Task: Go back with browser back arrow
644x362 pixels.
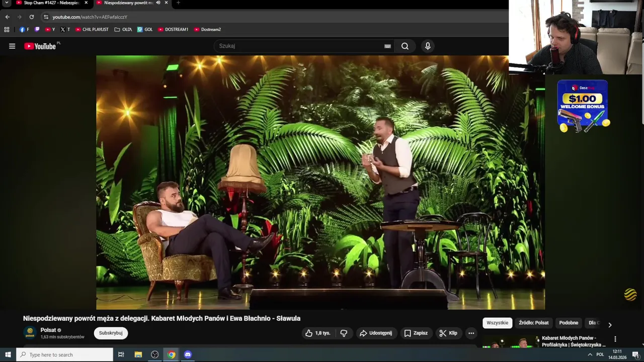Action: tap(7, 17)
